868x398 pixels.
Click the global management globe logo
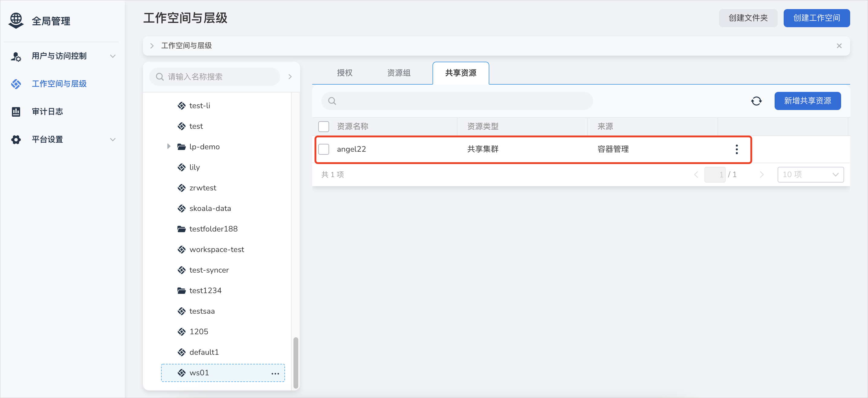(16, 21)
